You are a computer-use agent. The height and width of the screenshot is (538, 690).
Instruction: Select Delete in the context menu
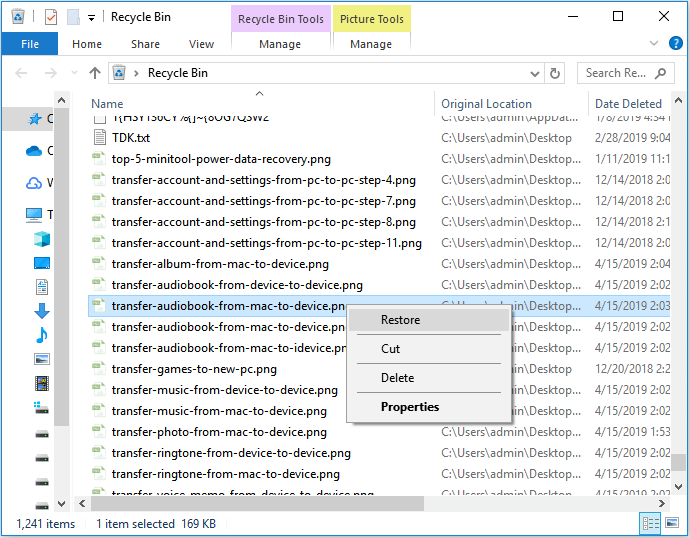(397, 378)
